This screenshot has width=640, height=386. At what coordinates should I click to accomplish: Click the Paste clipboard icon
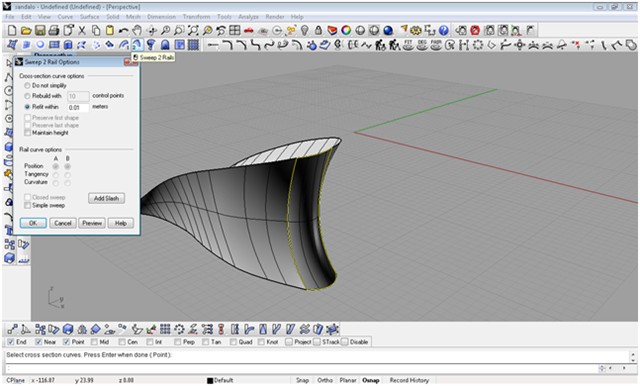(110, 30)
